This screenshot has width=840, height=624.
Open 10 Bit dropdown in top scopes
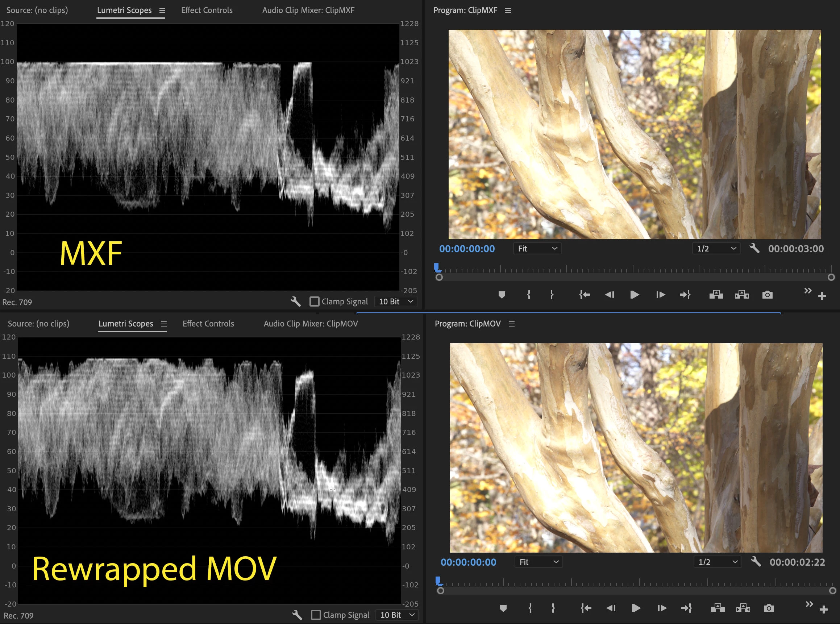[395, 301]
